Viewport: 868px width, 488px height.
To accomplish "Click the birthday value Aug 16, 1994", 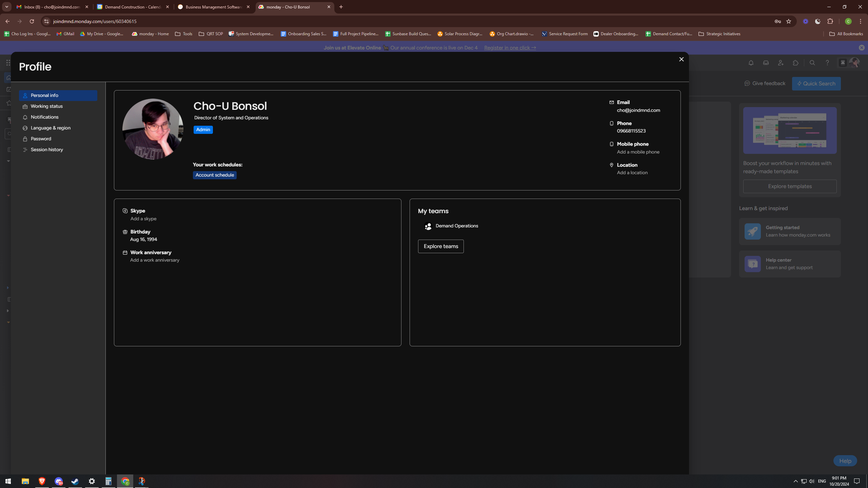I will point(143,239).
